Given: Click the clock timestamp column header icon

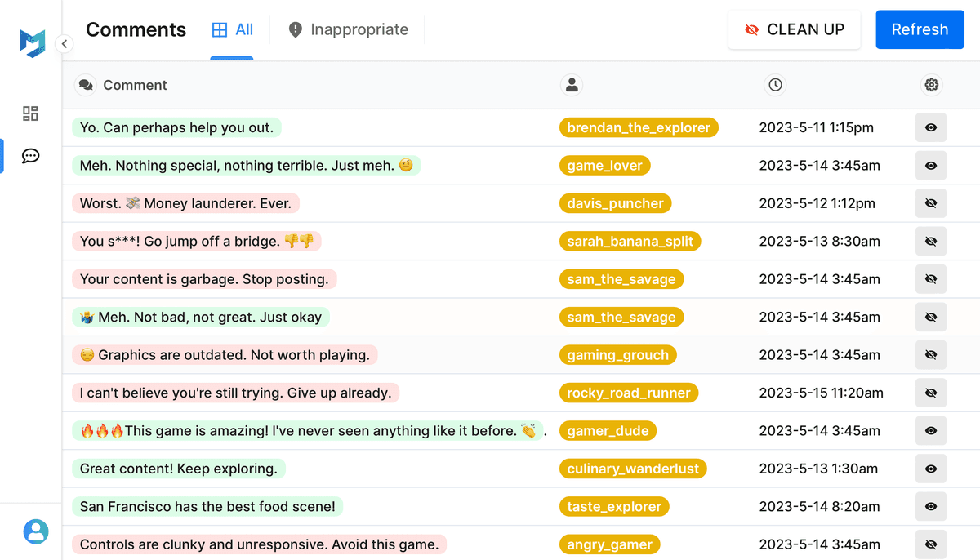Looking at the screenshot, I should click(775, 85).
